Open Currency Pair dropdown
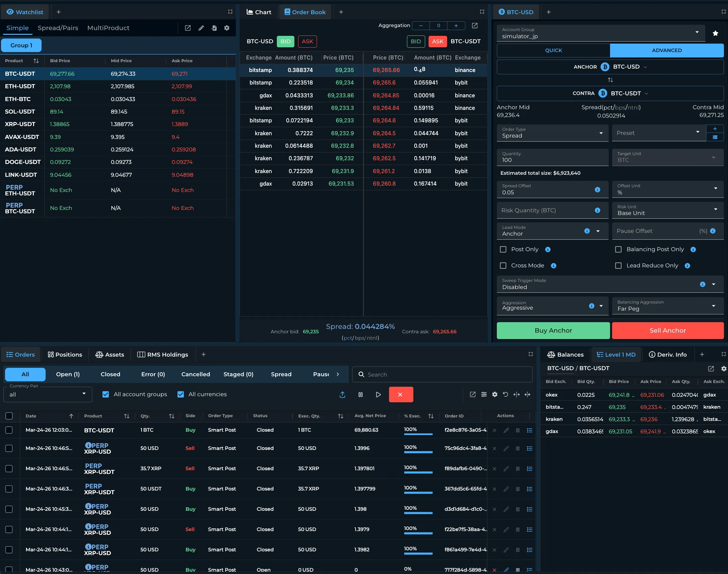 [x=48, y=394]
